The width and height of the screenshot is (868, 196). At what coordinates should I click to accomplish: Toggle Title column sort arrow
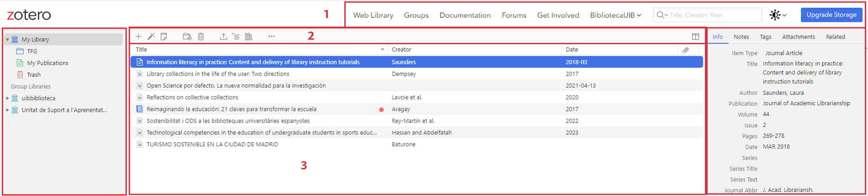(x=382, y=49)
